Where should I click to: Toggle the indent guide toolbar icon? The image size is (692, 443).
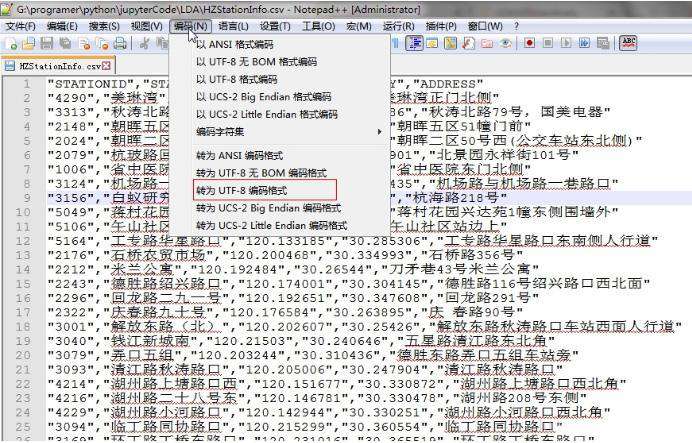coord(414,43)
